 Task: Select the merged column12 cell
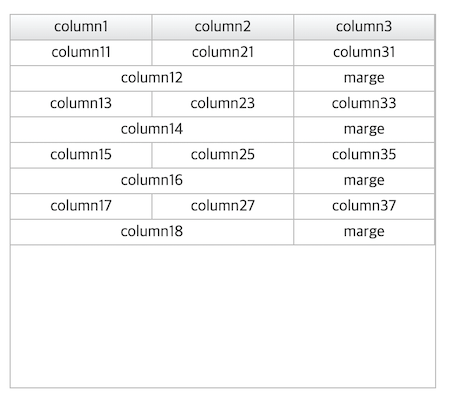152,78
